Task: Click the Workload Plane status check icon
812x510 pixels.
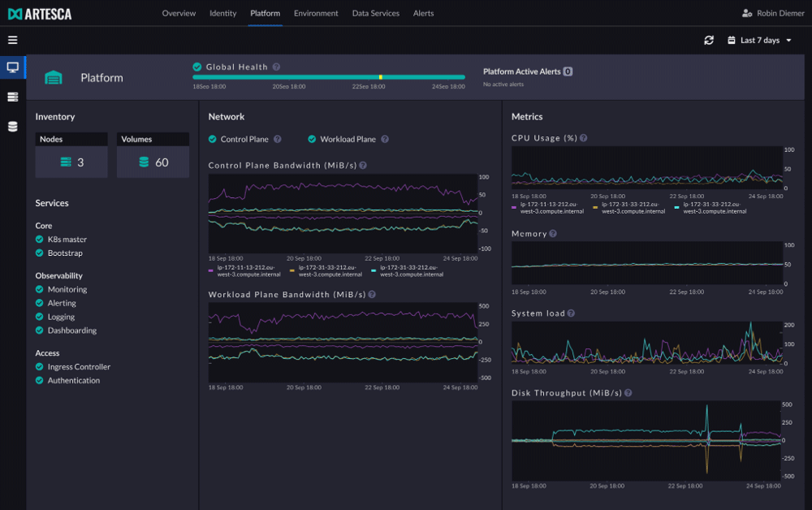Action: (x=312, y=139)
